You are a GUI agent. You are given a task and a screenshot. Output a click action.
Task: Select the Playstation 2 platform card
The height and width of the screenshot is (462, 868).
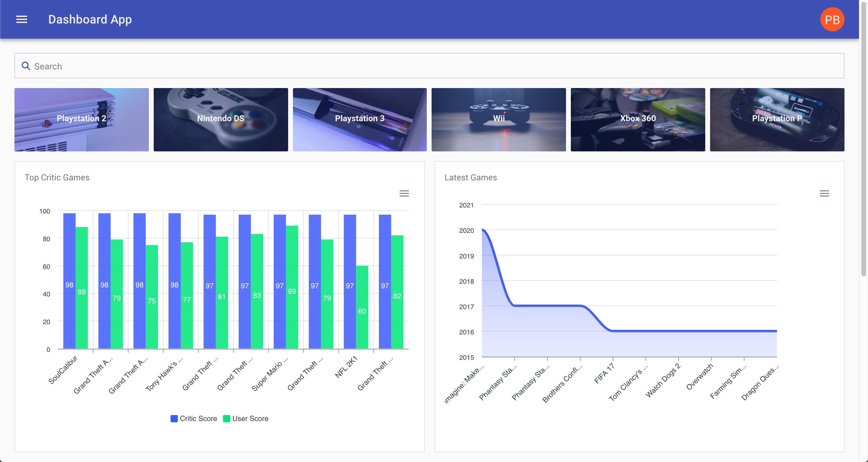[x=82, y=120]
